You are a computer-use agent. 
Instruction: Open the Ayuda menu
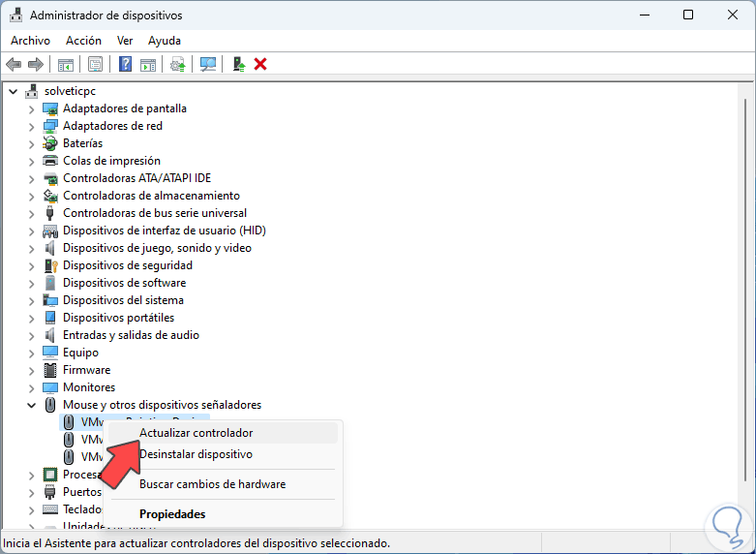point(165,41)
